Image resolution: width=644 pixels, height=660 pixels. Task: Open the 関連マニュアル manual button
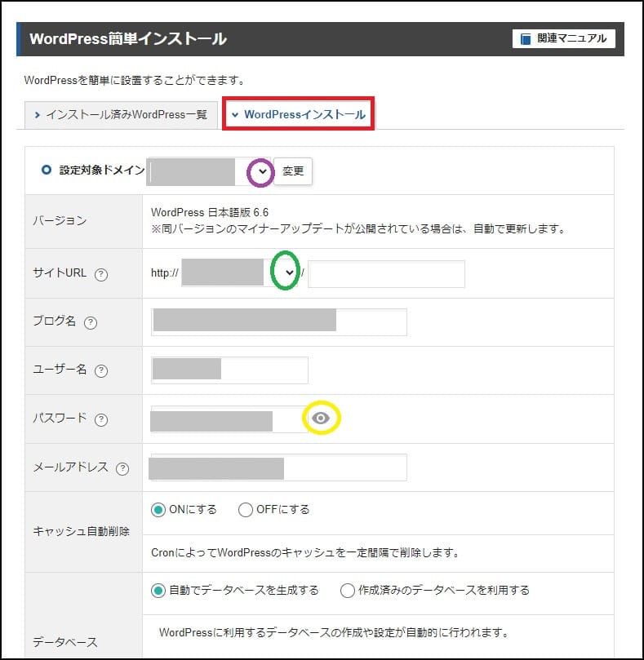pos(564,38)
